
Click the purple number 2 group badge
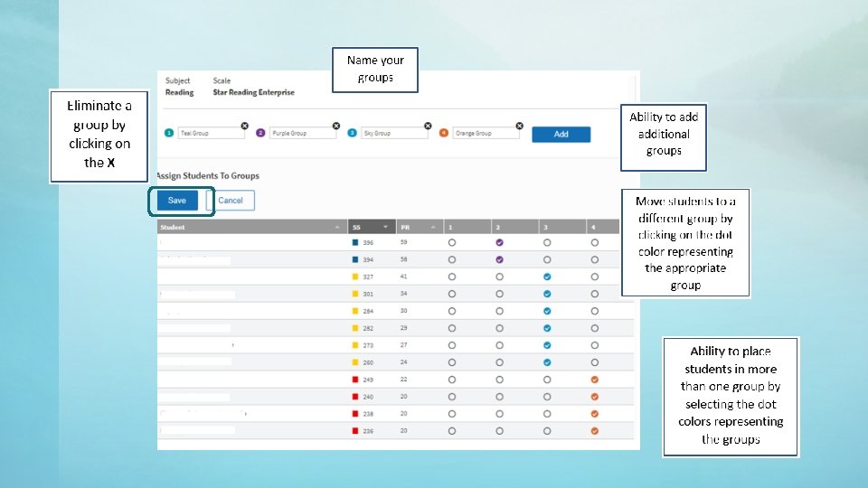260,133
